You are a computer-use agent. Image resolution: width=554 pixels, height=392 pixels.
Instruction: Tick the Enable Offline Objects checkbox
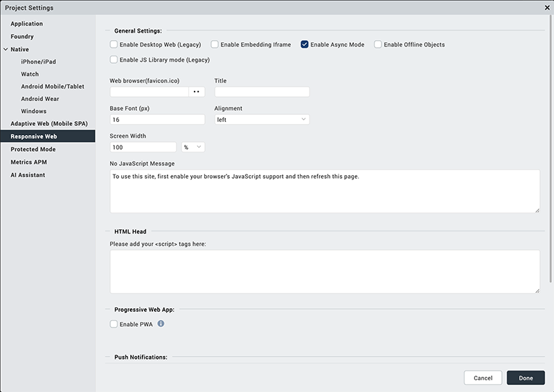point(378,44)
